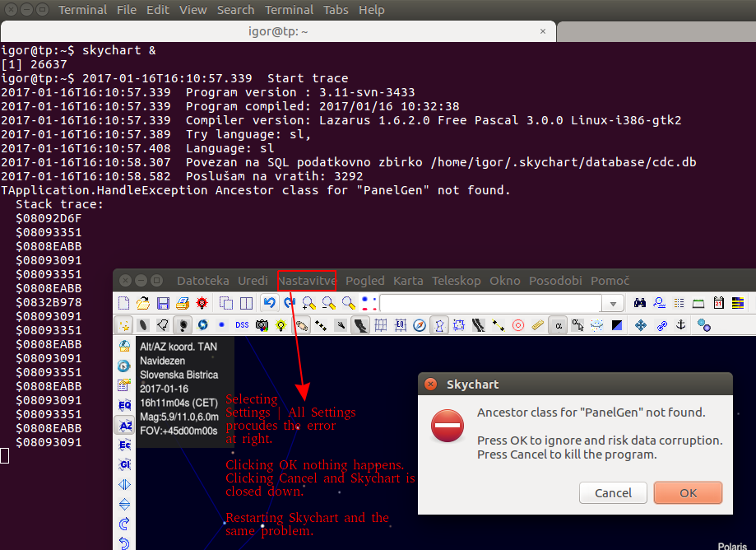The image size is (756, 550).
Task: Click Cancel in the Skychart error dialog
Action: pyautogui.click(x=613, y=493)
